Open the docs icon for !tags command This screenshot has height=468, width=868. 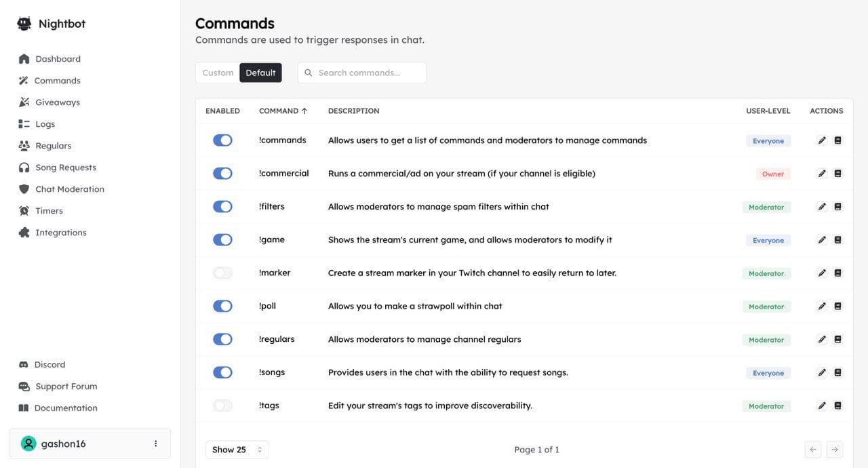coord(837,406)
